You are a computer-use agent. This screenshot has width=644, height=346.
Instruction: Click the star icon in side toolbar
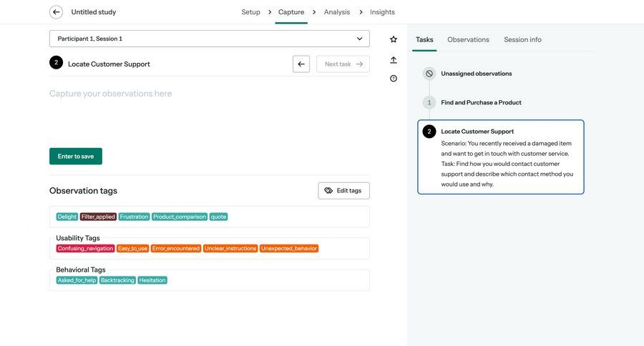(x=394, y=39)
